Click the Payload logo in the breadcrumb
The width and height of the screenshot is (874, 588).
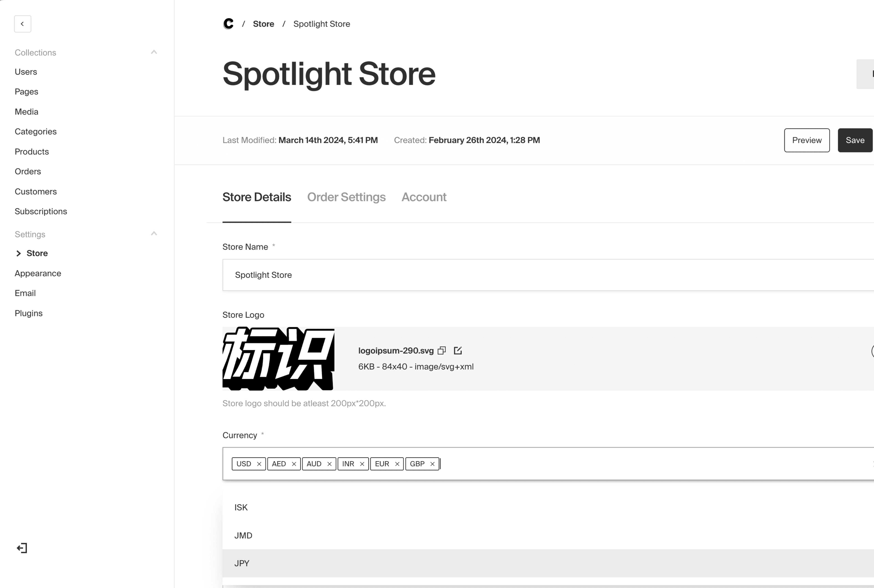[228, 24]
